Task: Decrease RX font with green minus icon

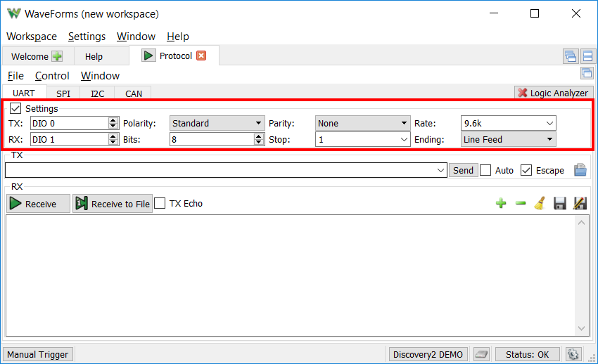Action: pos(521,203)
